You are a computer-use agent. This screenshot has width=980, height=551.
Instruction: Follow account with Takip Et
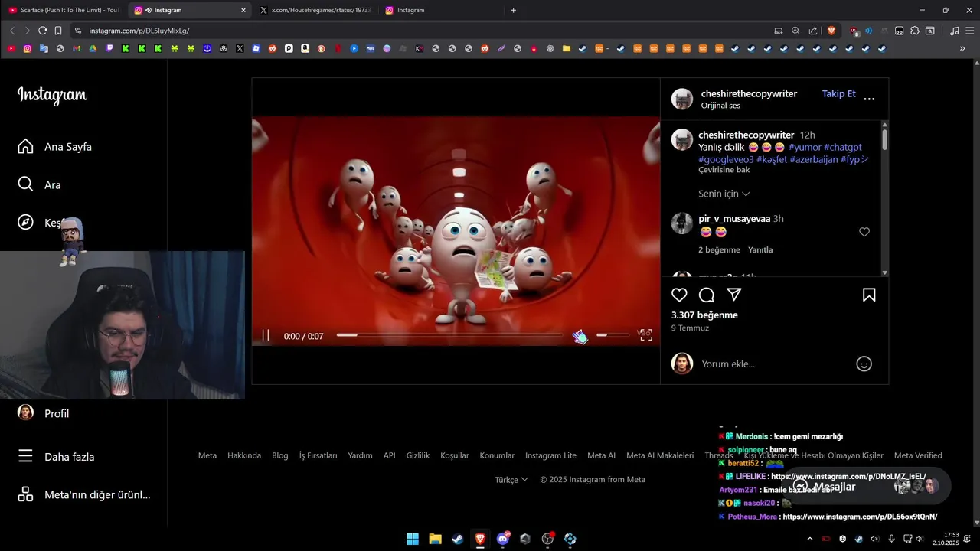point(839,93)
